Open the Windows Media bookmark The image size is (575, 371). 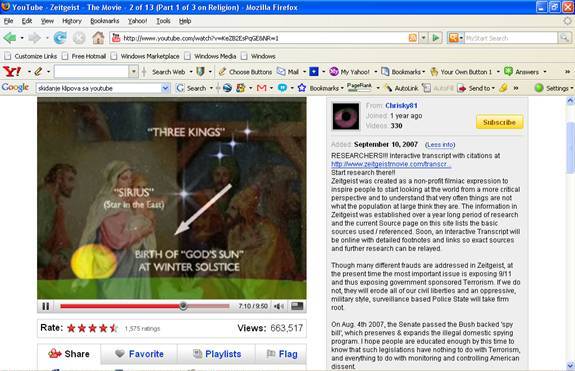pos(210,56)
